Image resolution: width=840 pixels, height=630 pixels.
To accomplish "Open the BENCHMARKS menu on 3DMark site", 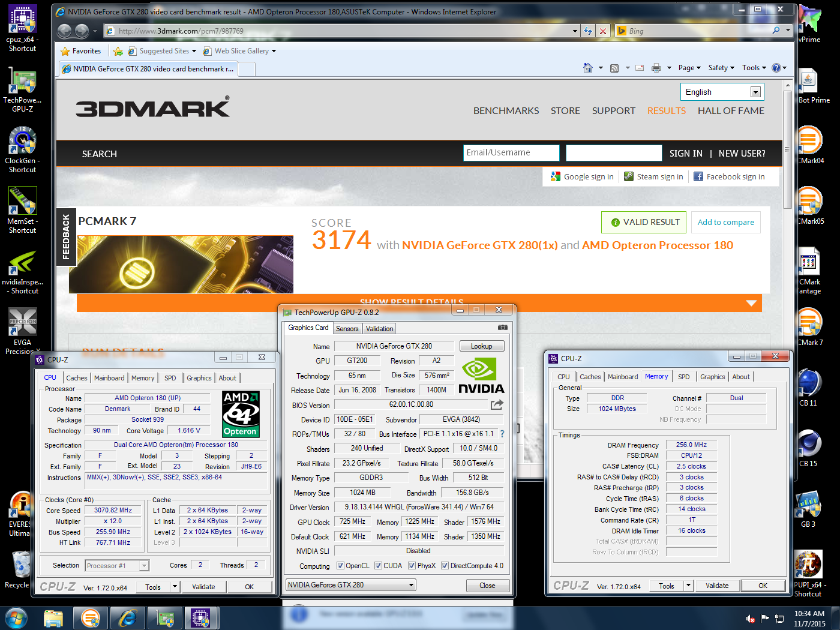I will (506, 111).
